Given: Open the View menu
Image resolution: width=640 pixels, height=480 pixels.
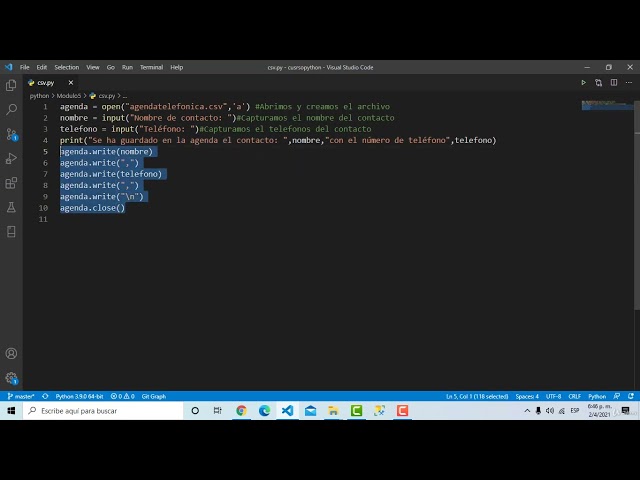Looking at the screenshot, I should pos(93,67).
